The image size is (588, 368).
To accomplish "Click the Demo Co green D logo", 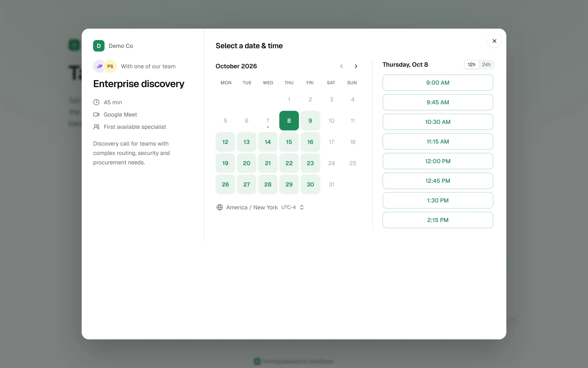I will (99, 46).
